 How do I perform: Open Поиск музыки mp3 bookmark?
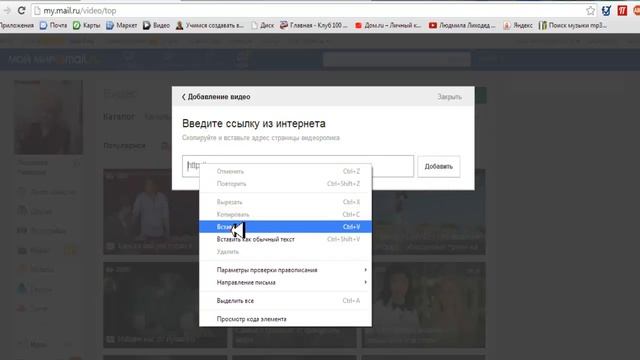pos(573,25)
